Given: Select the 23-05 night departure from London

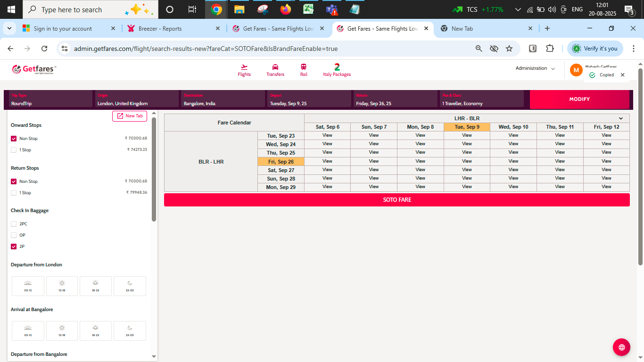Looking at the screenshot, I should (x=130, y=286).
